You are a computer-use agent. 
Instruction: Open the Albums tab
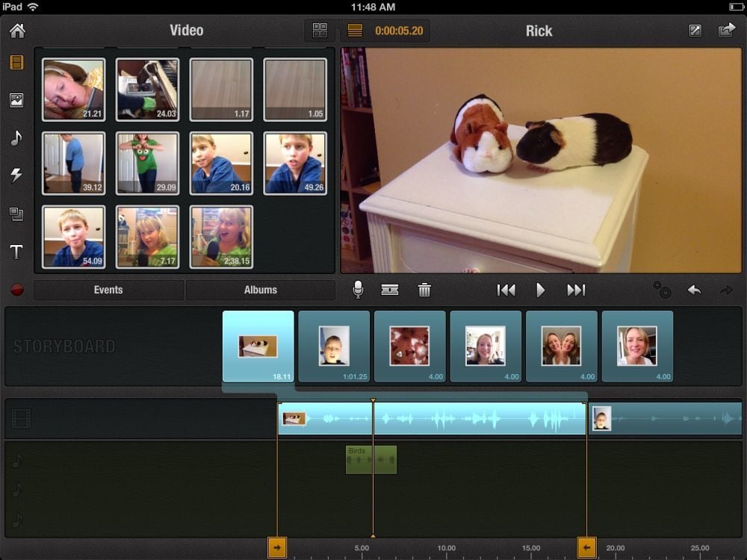pos(261,290)
